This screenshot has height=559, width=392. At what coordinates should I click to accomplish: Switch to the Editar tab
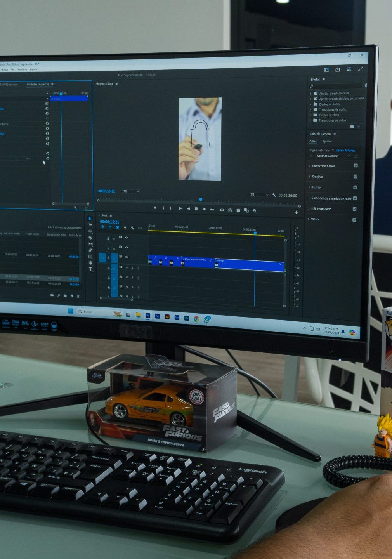point(313,141)
